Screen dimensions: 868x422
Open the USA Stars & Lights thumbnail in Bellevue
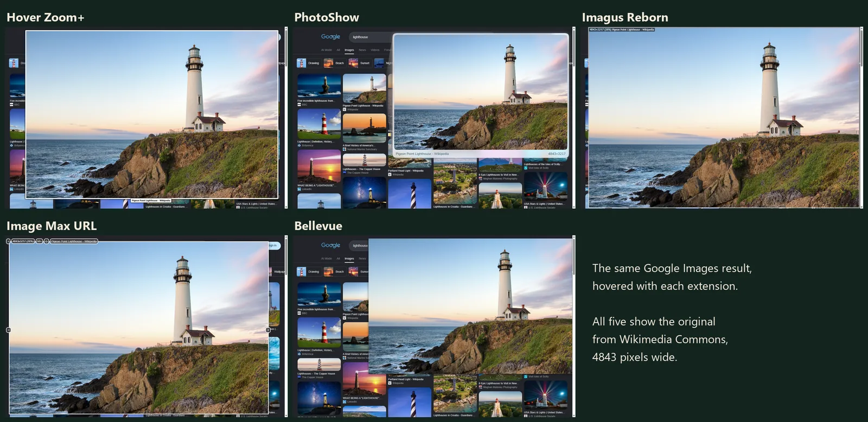point(545,395)
